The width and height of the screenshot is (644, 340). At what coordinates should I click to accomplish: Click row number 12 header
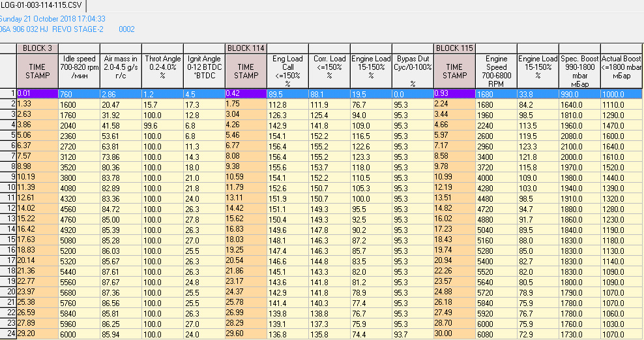[x=8, y=208]
